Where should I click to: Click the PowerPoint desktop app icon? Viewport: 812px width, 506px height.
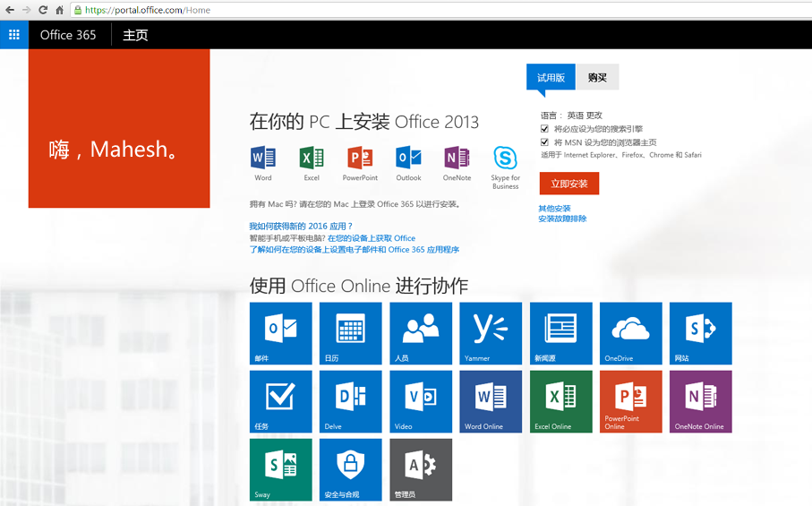[x=360, y=158]
